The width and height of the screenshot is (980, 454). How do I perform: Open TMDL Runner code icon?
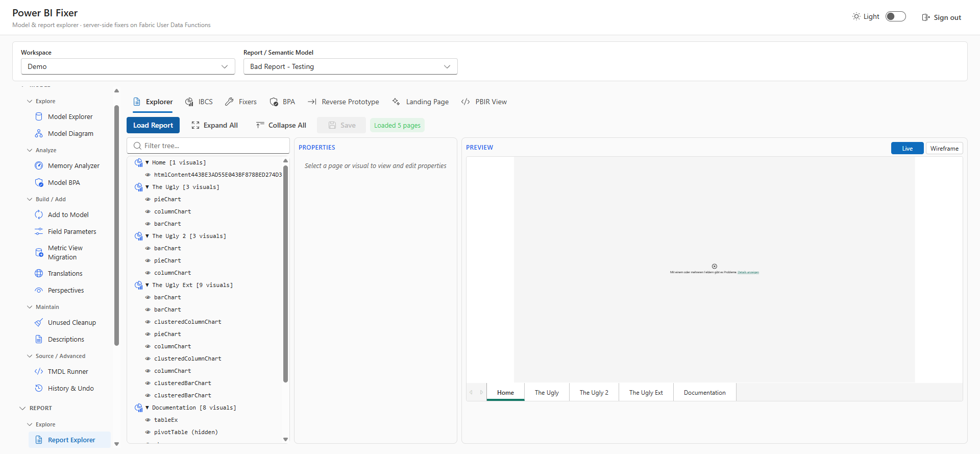click(39, 371)
